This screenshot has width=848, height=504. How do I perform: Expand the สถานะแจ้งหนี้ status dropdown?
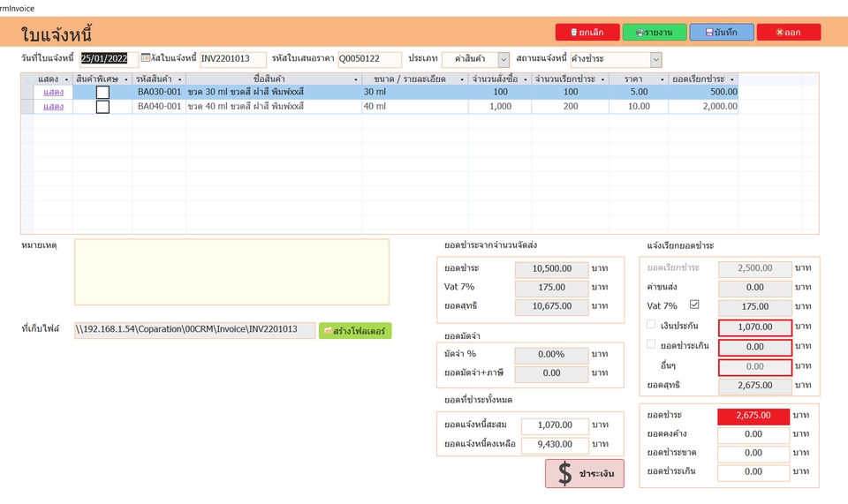pos(656,59)
